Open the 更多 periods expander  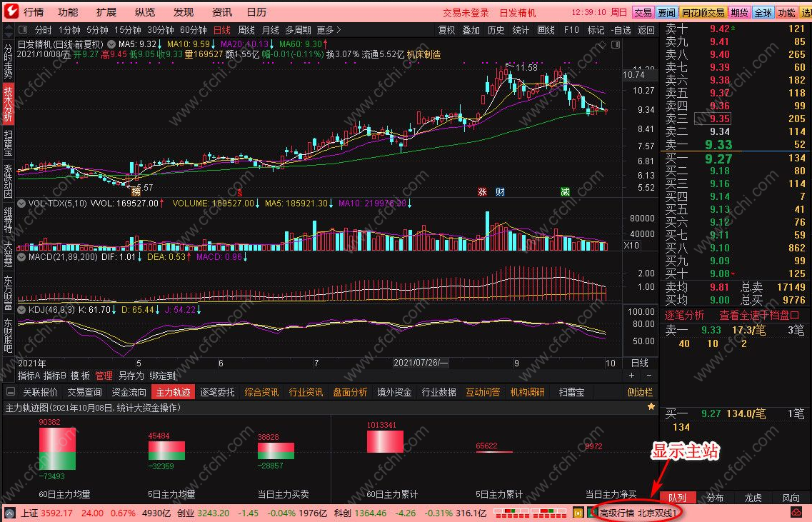tap(329, 30)
